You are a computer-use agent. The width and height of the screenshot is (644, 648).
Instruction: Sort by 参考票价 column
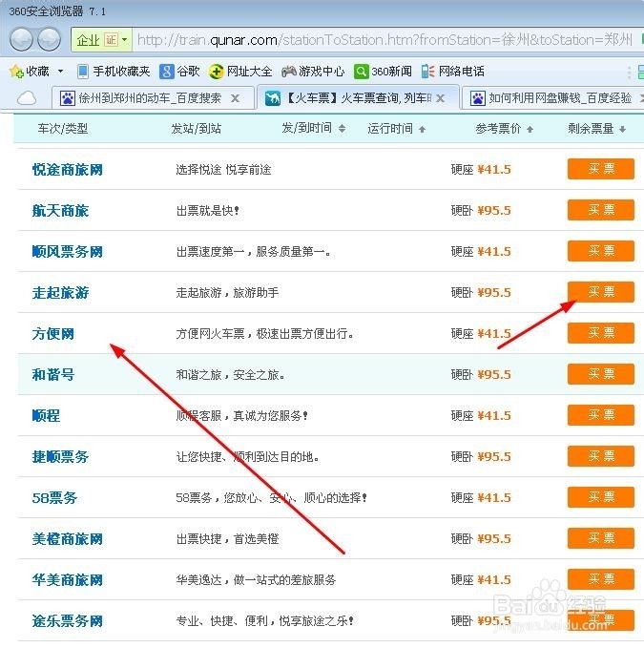pyautogui.click(x=505, y=129)
